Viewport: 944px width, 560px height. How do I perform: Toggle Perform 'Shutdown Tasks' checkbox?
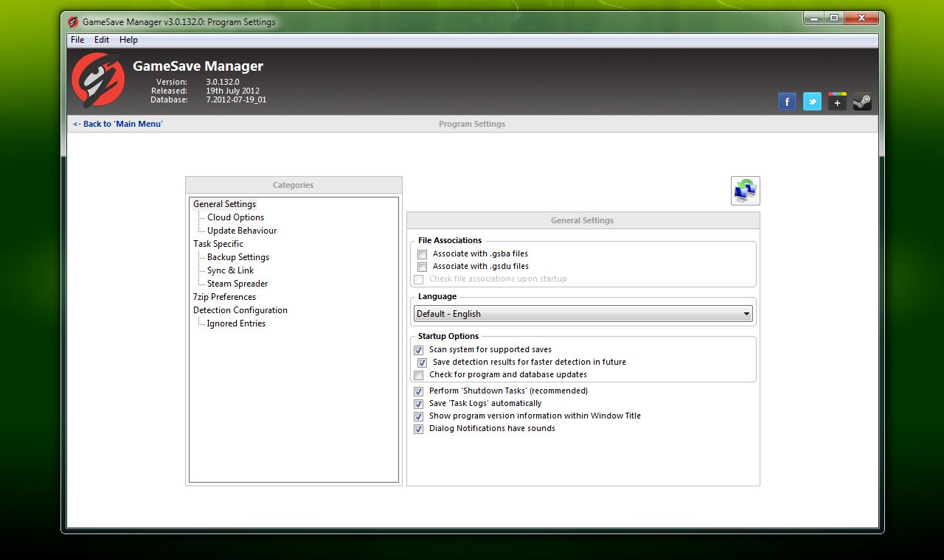tap(419, 391)
